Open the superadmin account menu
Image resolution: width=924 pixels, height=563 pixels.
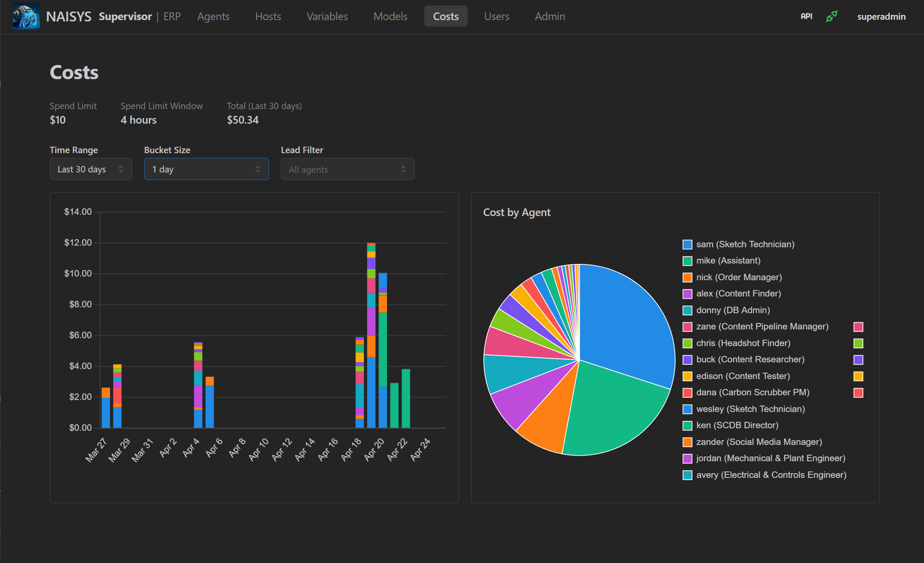[x=881, y=16]
